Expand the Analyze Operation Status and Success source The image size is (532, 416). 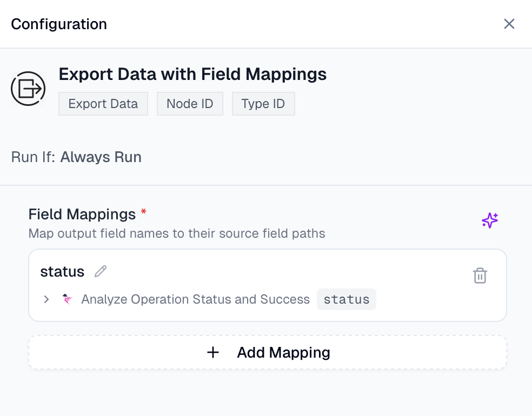46,299
